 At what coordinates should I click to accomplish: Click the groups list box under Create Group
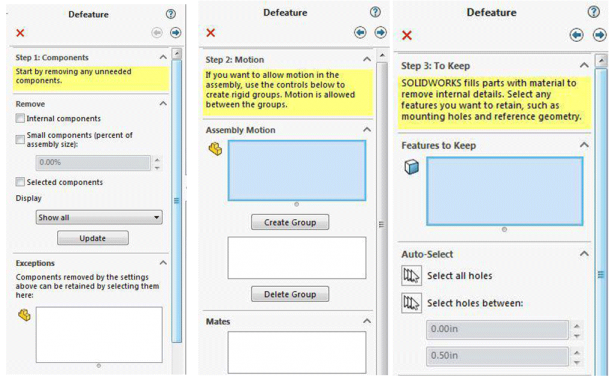pyautogui.click(x=297, y=258)
